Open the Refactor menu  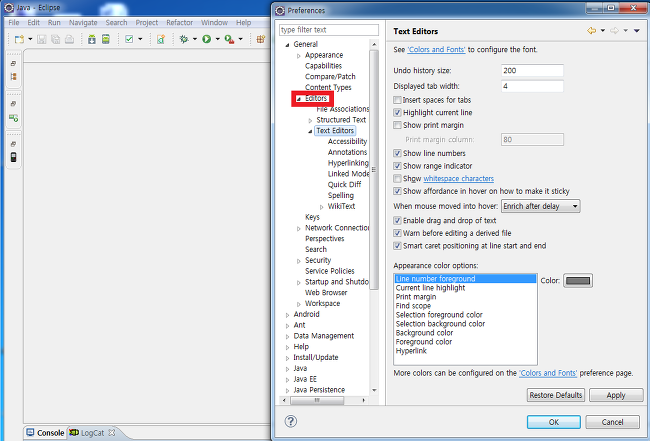pyautogui.click(x=179, y=22)
